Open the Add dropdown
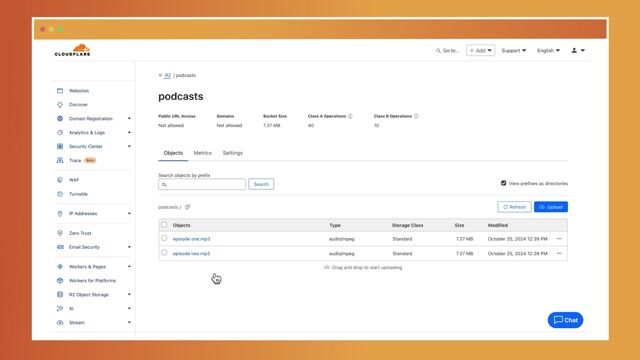Viewport: 640px width, 360px height. coord(480,51)
